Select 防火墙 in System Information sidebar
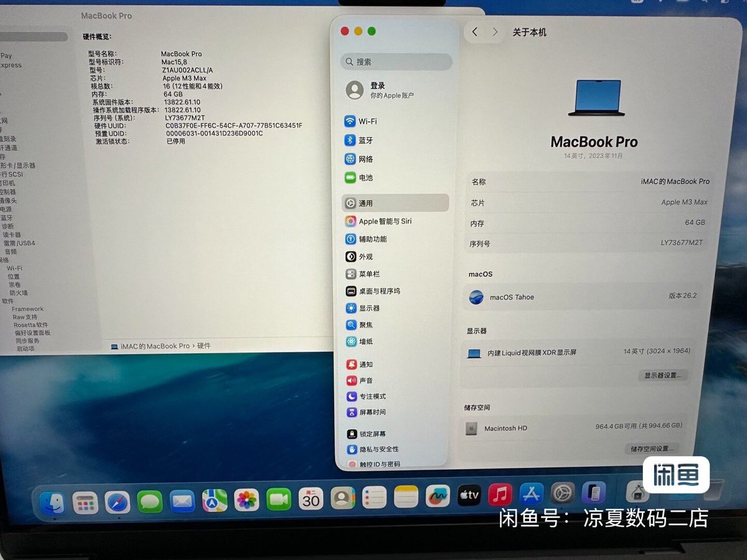Viewport: 747px width, 560px height. pyautogui.click(x=18, y=292)
